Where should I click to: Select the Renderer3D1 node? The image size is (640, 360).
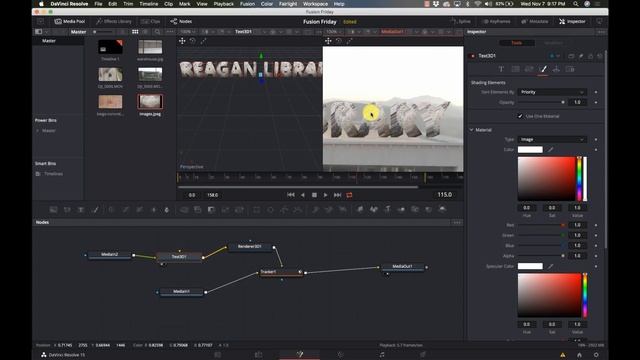[x=250, y=247]
